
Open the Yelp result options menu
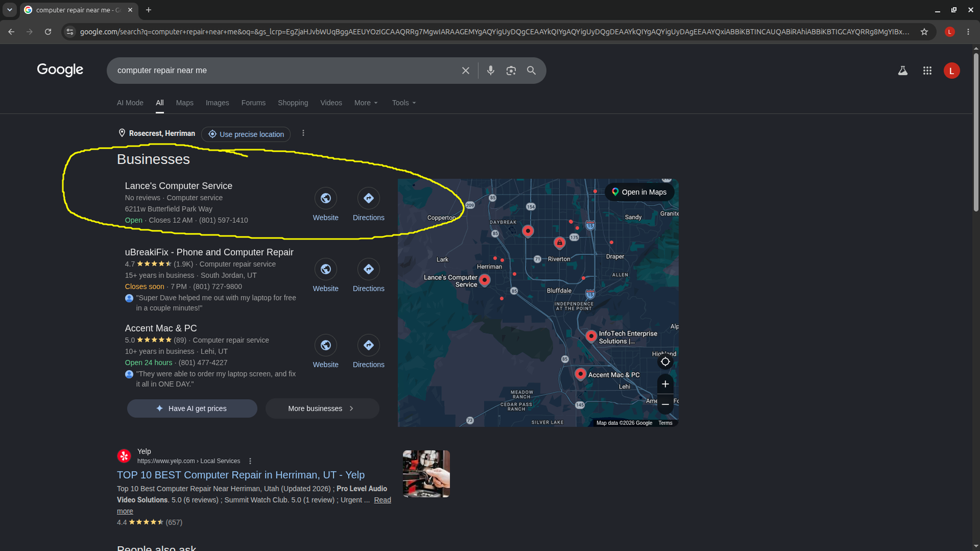tap(250, 461)
